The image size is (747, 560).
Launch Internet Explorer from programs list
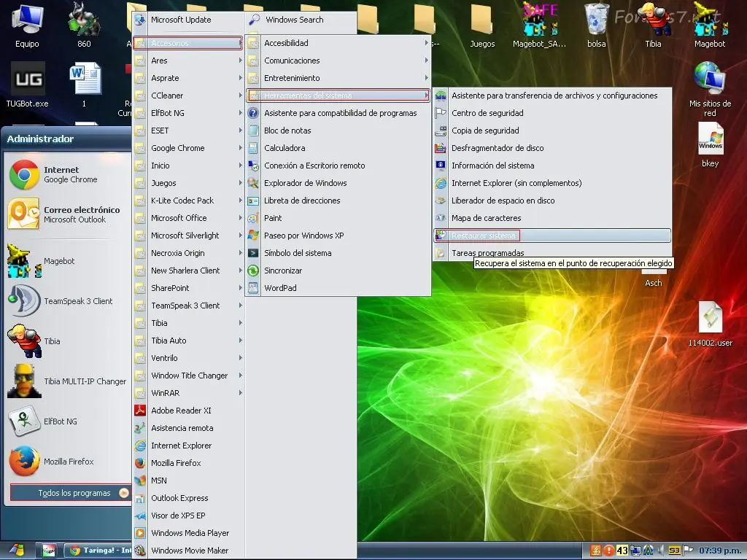click(187, 446)
